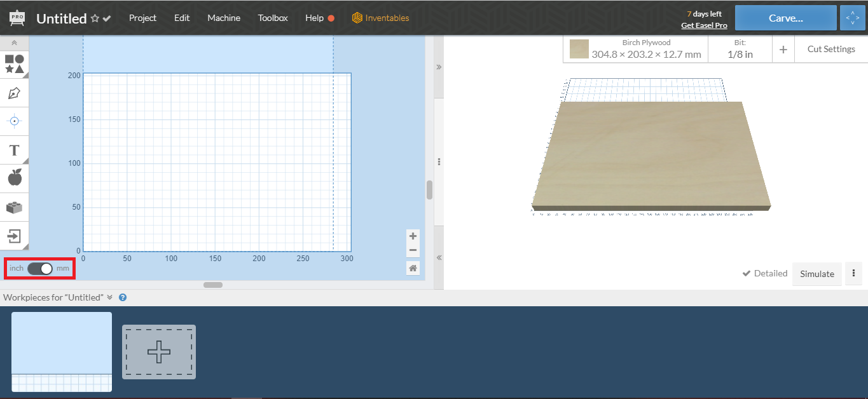
Task: Click the canvas vertical scrollbar
Action: point(429,190)
